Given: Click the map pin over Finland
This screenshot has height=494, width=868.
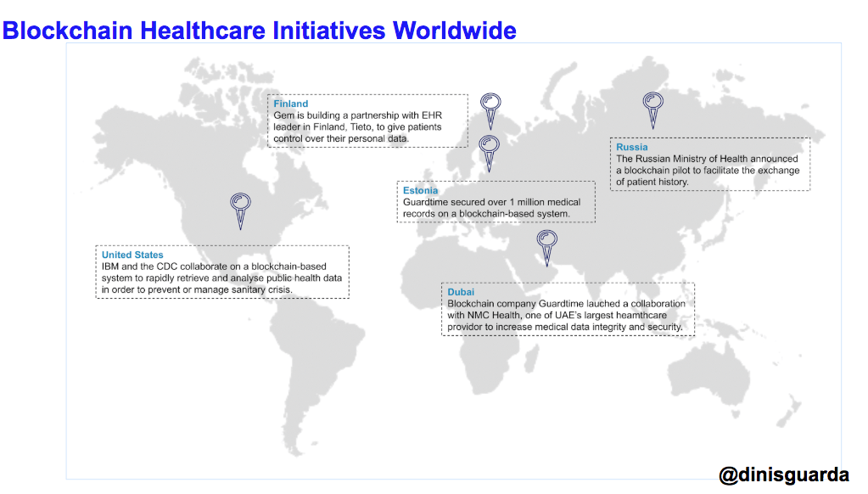Looking at the screenshot, I should tap(490, 110).
